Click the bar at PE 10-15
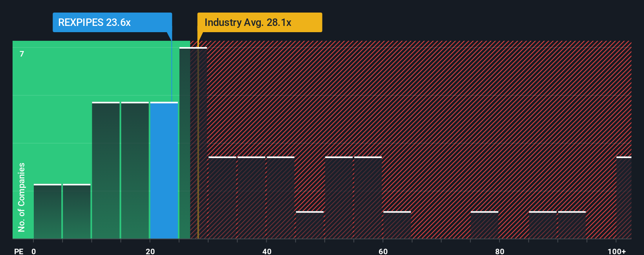The image size is (644, 255). click(x=106, y=170)
